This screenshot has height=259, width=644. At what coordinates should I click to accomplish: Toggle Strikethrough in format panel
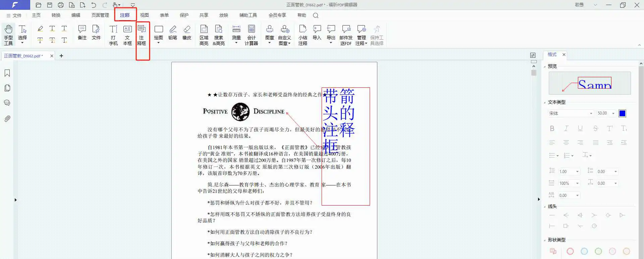pyautogui.click(x=595, y=128)
